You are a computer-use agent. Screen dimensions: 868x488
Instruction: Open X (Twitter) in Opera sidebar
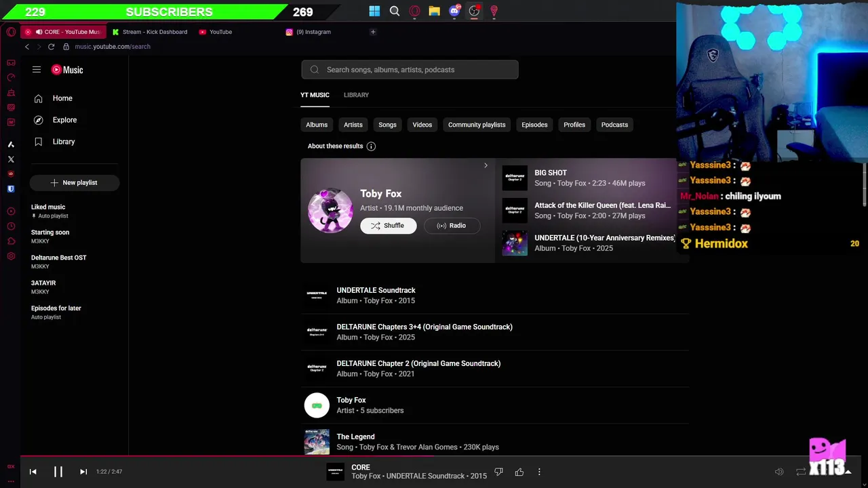11,159
